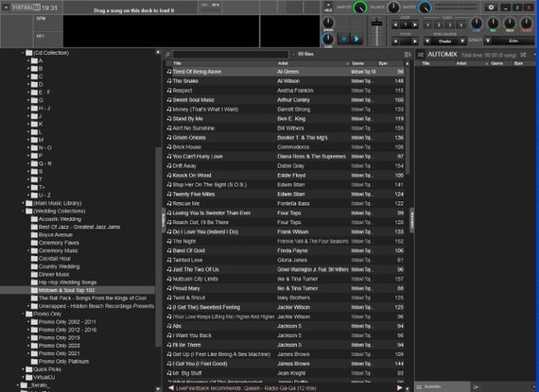Sort song list by Title column
Screen dimensions: 539x392
coord(177,63)
